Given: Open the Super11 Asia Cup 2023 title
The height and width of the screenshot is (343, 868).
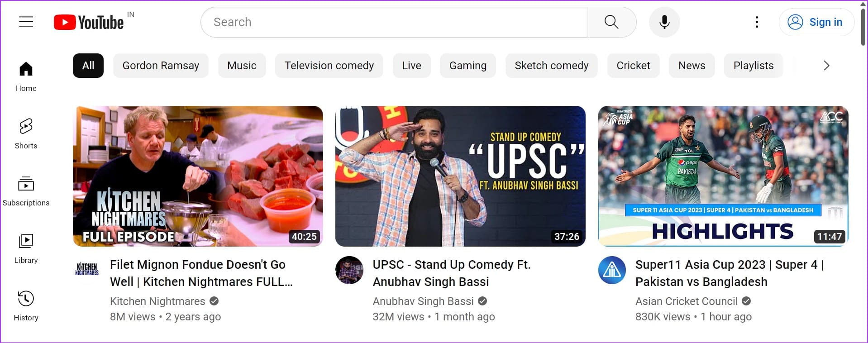Looking at the screenshot, I should coord(730,273).
